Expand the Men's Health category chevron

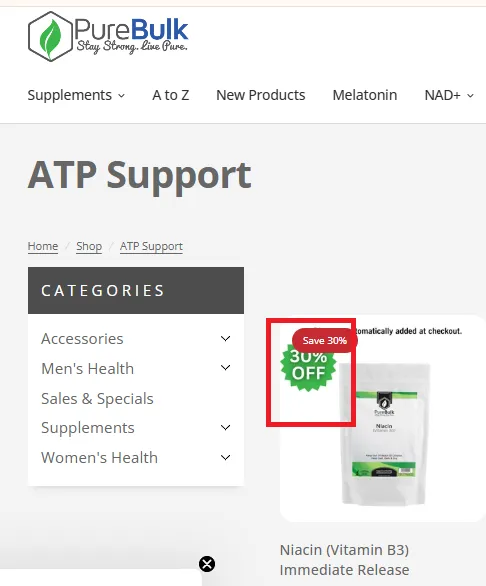(225, 368)
